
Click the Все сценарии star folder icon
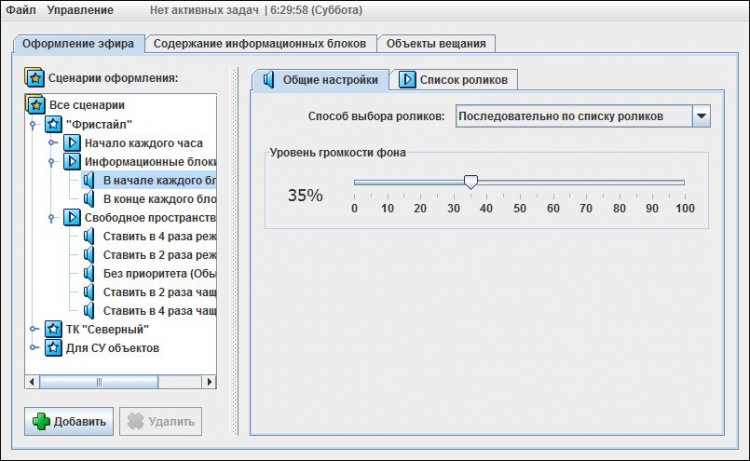(x=35, y=104)
